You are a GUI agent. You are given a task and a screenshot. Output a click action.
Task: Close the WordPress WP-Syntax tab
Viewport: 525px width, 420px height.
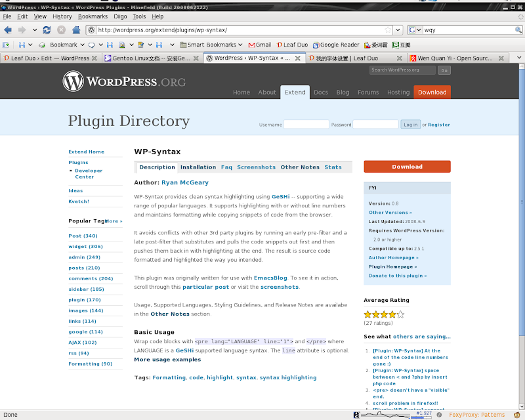pos(298,58)
